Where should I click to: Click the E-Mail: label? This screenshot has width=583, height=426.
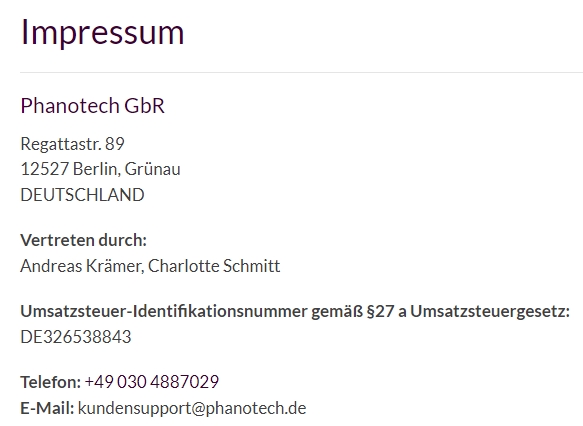tap(47, 408)
